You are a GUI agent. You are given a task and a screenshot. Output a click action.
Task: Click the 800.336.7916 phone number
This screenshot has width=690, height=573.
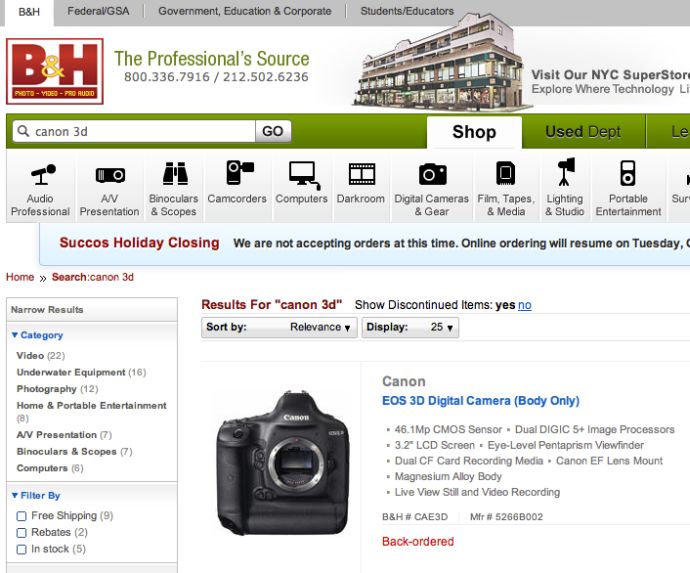167,77
